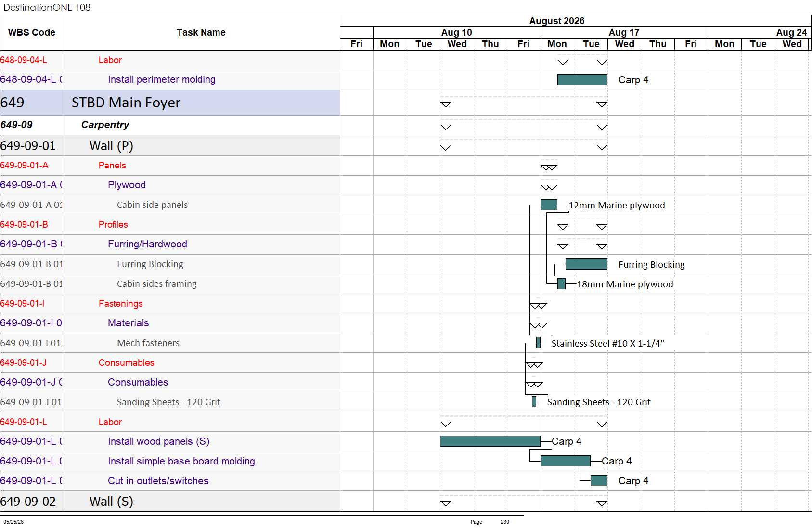Click the Materials task name
This screenshot has width=812, height=528.
(128, 323)
